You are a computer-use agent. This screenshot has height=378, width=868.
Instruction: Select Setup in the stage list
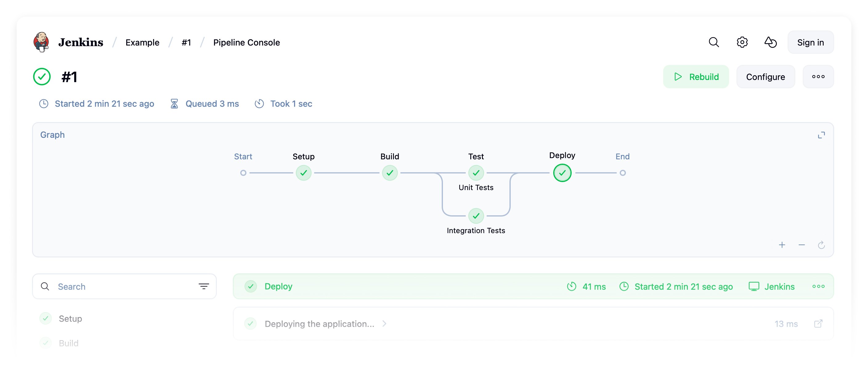(x=70, y=318)
